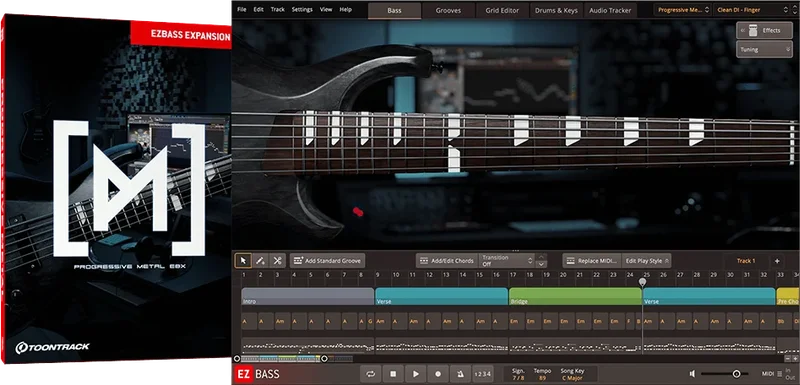Click bar number 17 on the ruler
Viewport: 800px width, 385px height.
pos(513,274)
